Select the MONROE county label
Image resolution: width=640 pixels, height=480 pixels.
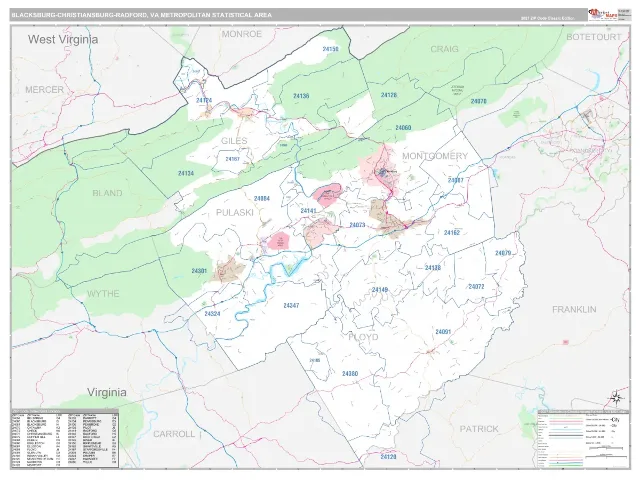click(242, 34)
